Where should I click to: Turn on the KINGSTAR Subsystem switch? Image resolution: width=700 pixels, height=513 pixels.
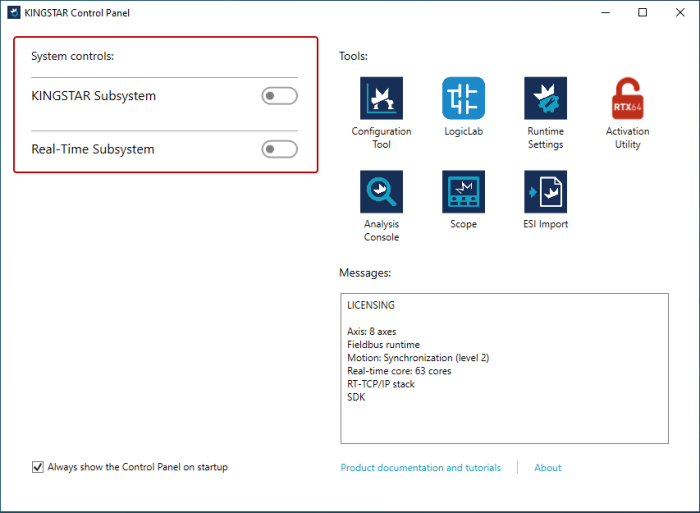(279, 96)
